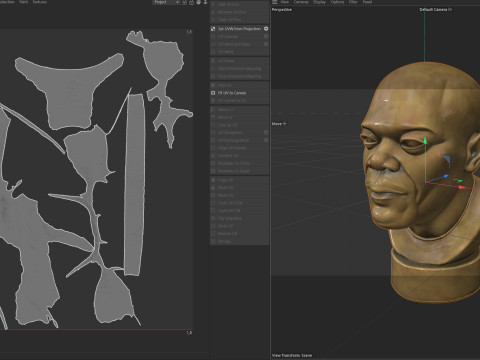
Task: Open the Selection menu in UV editor
Action: [7, 2]
